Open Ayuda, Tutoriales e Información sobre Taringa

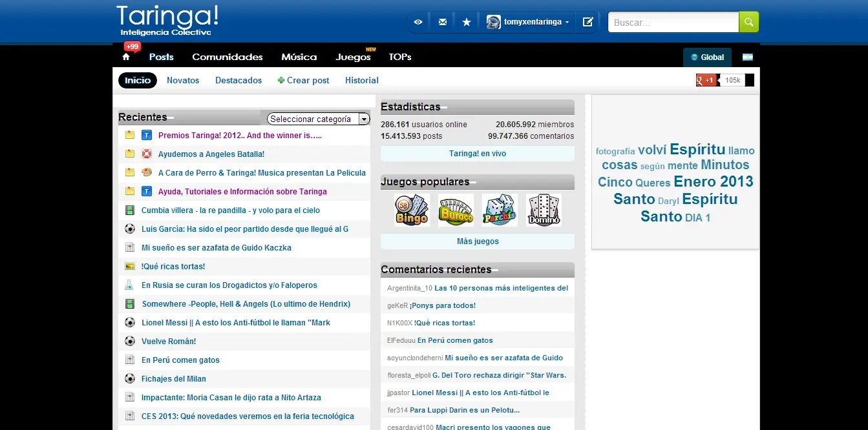tap(242, 192)
